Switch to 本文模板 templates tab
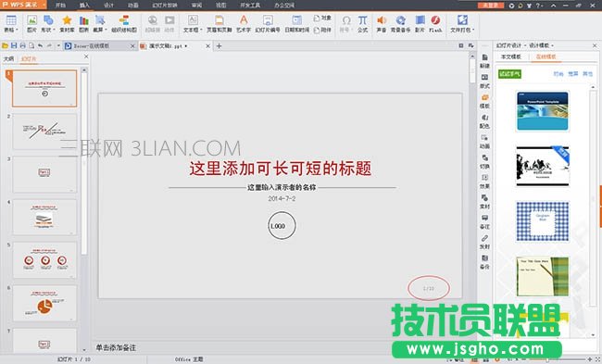This screenshot has width=602, height=364. 511,56
